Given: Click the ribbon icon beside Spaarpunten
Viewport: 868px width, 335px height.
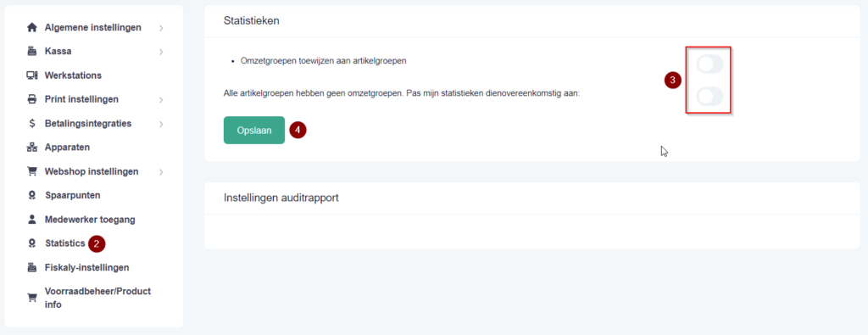Looking at the screenshot, I should point(31,195).
